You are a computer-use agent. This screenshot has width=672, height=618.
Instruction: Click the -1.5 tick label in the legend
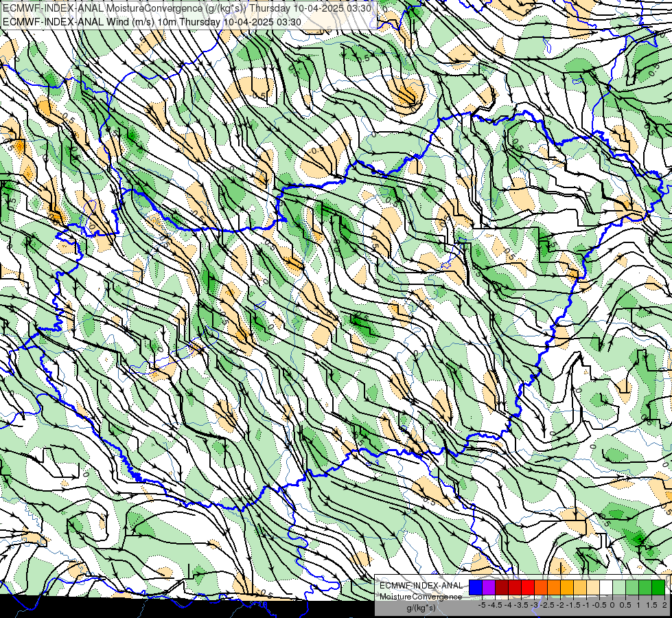point(573,605)
